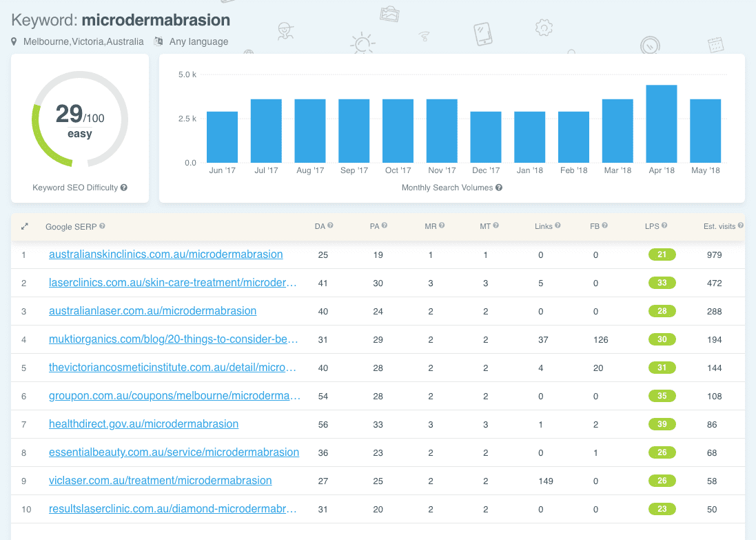
Task: Click the Links value 37
Action: (x=543, y=340)
